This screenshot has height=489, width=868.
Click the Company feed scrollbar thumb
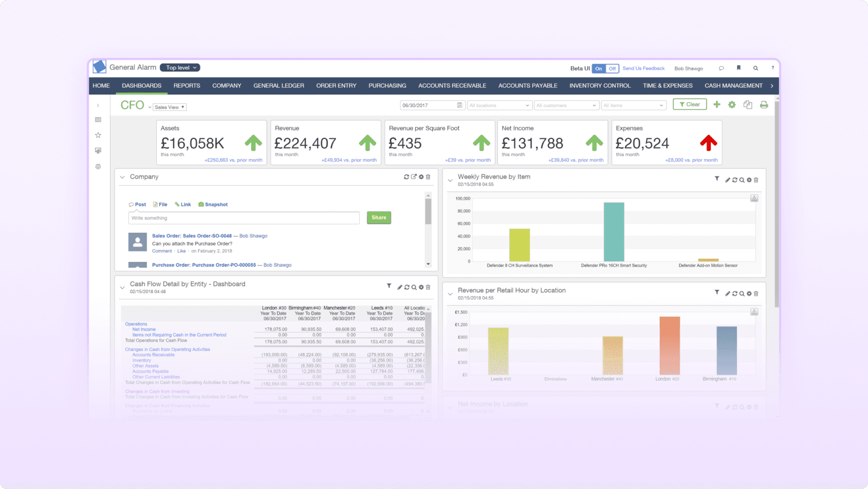pyautogui.click(x=428, y=212)
